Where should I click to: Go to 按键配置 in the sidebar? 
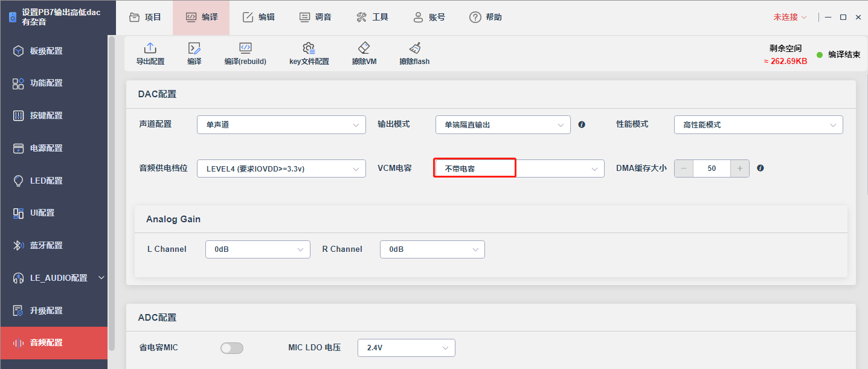tap(54, 116)
